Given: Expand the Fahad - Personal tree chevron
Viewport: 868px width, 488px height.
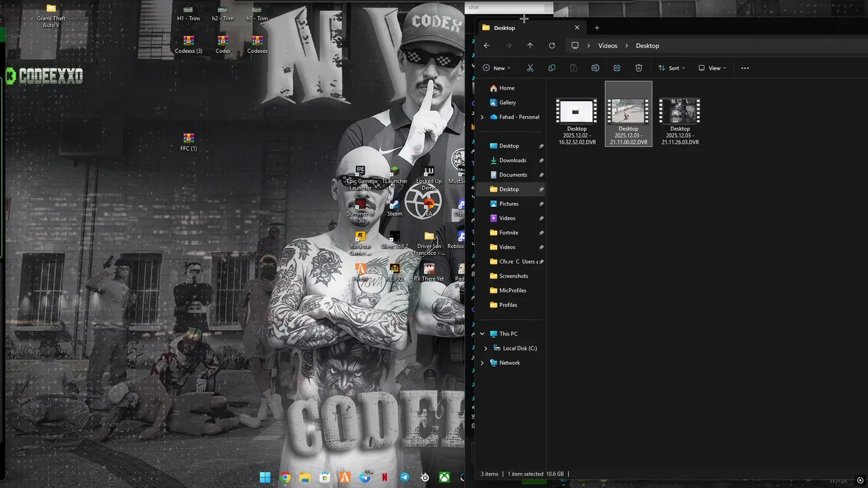Looking at the screenshot, I should pos(482,117).
